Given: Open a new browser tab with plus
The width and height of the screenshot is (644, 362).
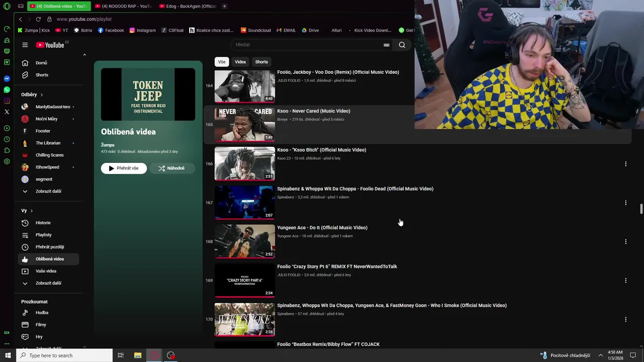Looking at the screenshot, I should click(x=224, y=6).
